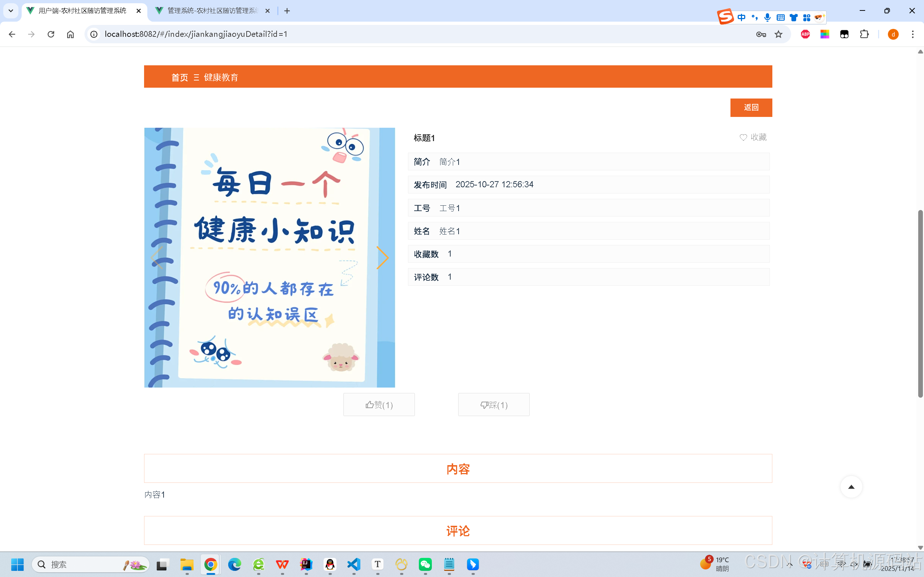Screen dimensions: 924x577
Task: Open weather widget showing 19°C 晴朗
Action: (x=714, y=564)
